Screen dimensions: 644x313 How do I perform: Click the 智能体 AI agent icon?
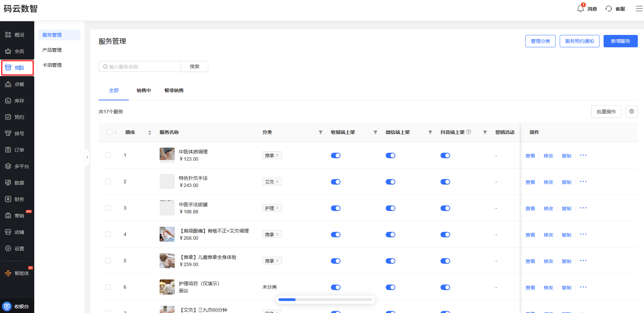8,273
